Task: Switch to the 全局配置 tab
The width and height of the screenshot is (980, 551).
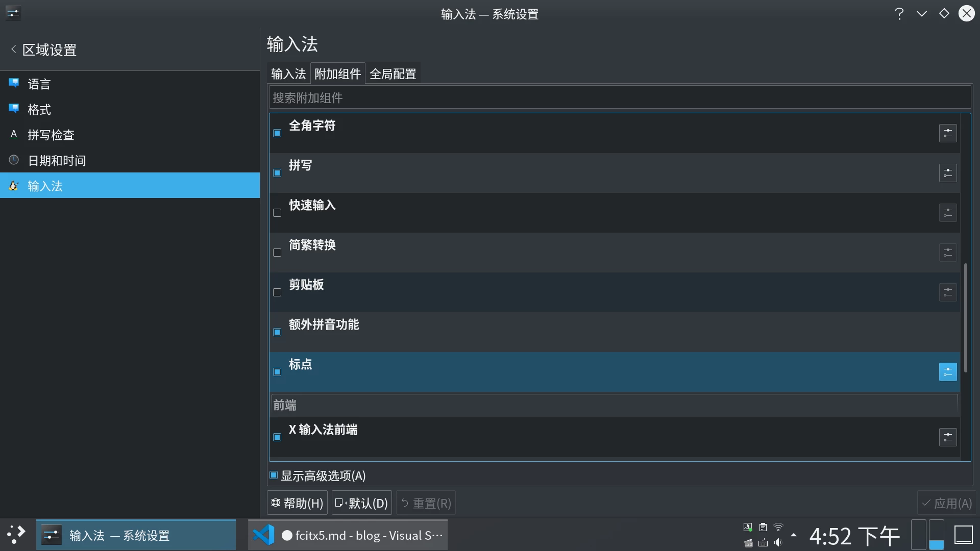Action: tap(393, 73)
